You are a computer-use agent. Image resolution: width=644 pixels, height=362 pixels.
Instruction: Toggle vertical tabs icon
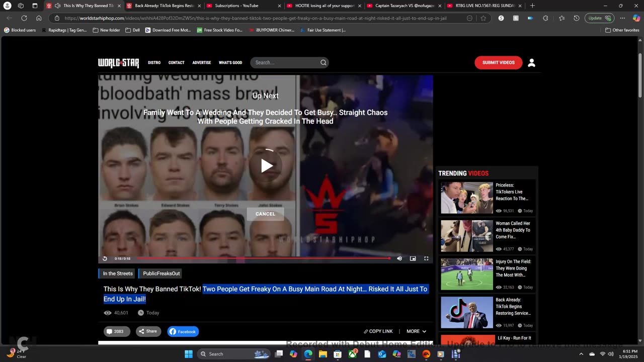(35, 6)
